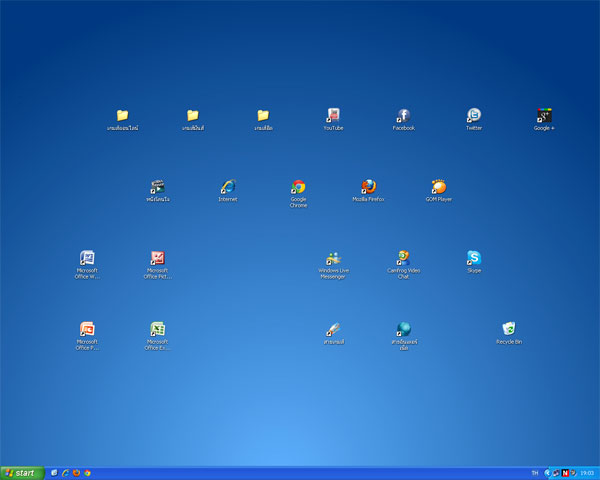Image resolution: width=600 pixels, height=480 pixels.
Task: Click the Microsoft Office Excel shortcut
Action: pos(157,329)
